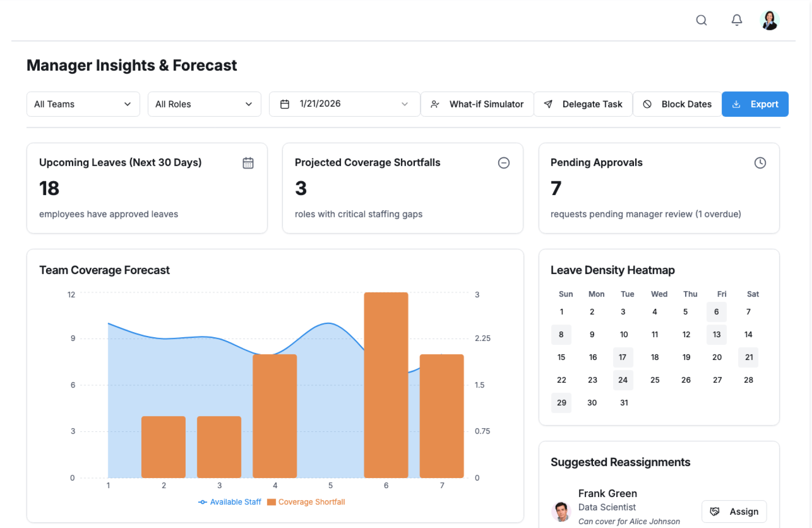Click minus-circle icon on Coverage Shortfalls card

tap(503, 163)
